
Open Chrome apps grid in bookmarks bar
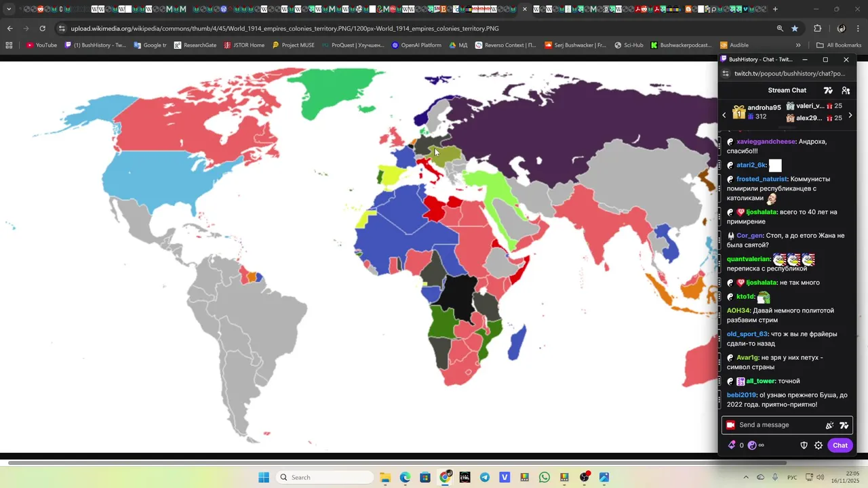(x=9, y=45)
